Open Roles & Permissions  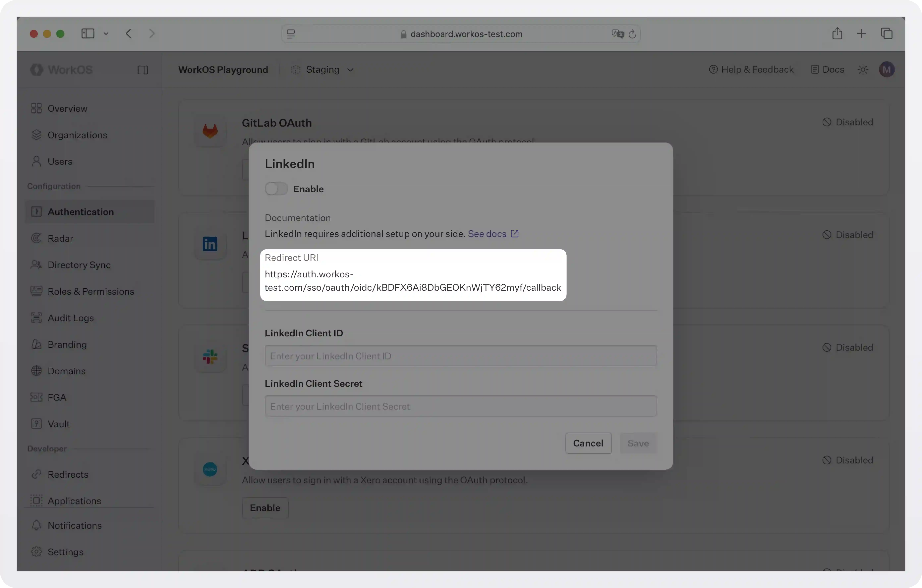(x=90, y=291)
